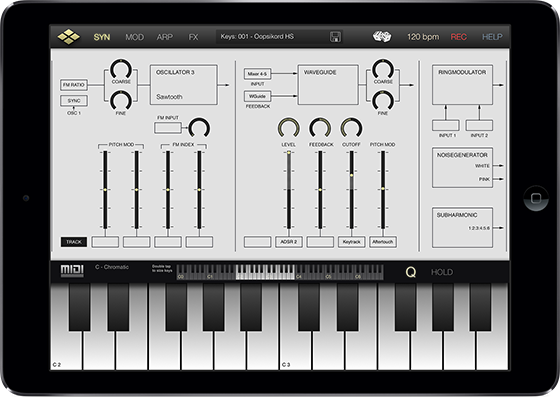Save preset with the floppy disk icon

tap(335, 37)
